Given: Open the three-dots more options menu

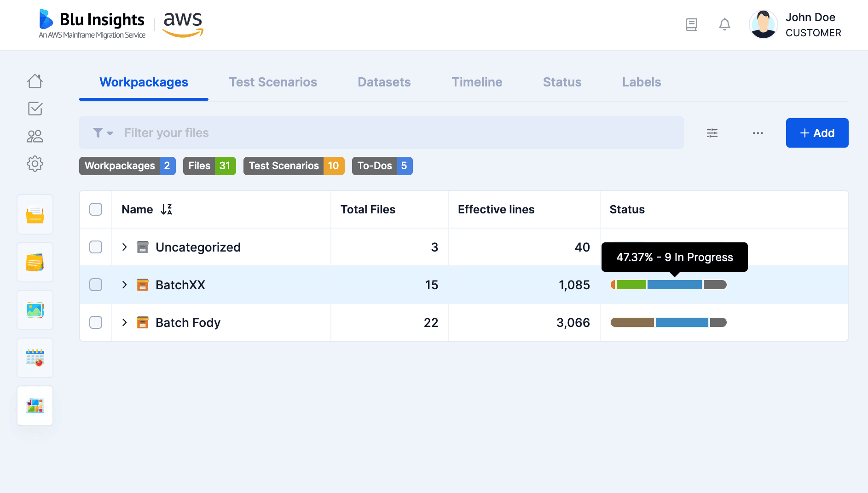Looking at the screenshot, I should tap(758, 133).
